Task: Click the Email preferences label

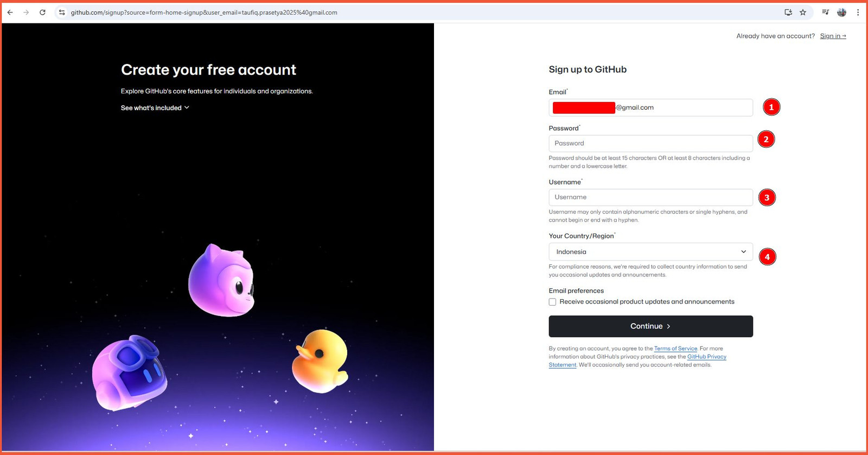Action: [x=576, y=290]
